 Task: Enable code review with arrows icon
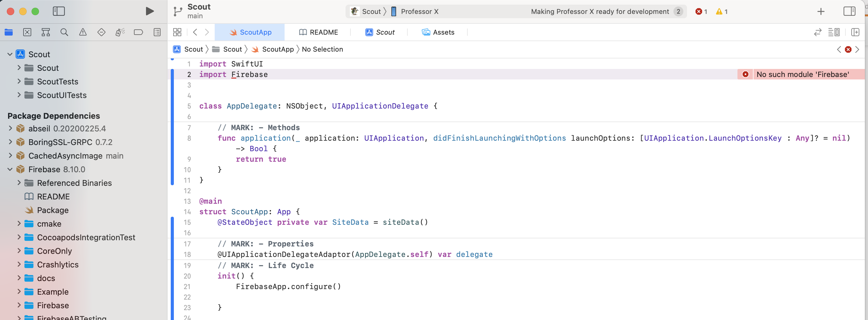coord(818,32)
